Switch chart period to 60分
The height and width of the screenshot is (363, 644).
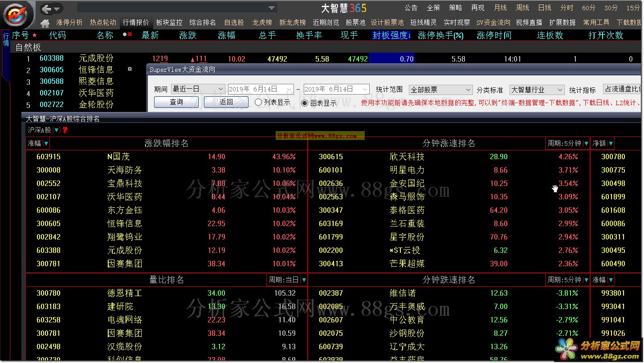point(589,8)
